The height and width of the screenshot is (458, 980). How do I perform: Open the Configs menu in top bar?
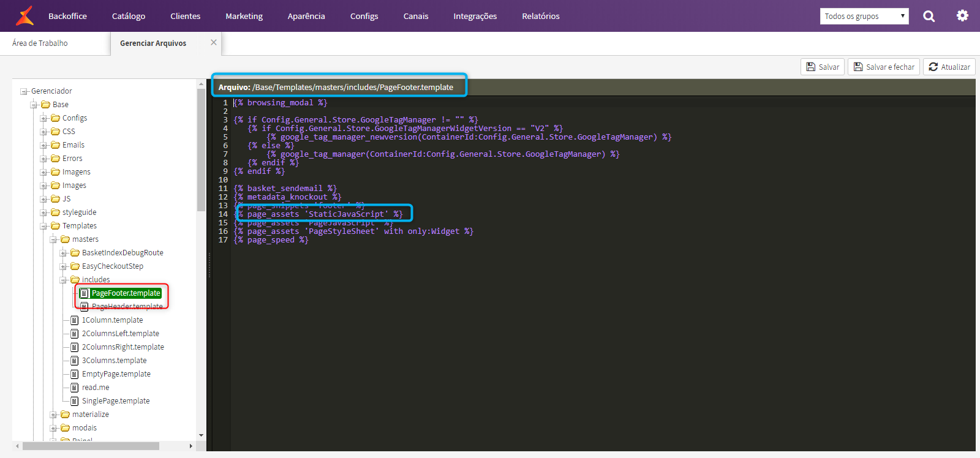(364, 16)
